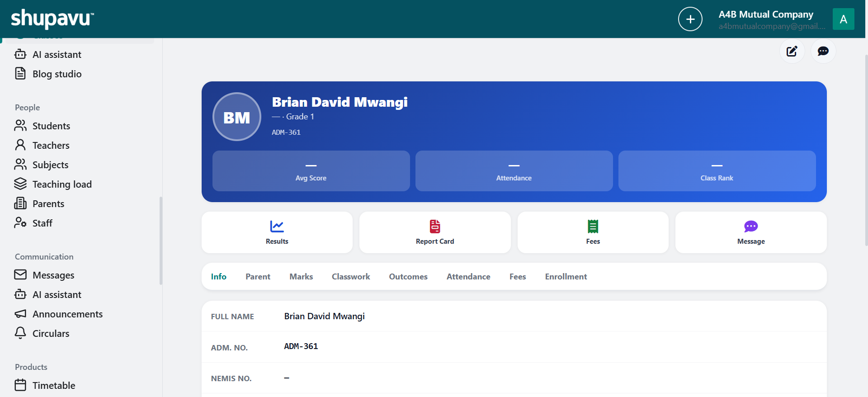
Task: Click the Attendance stat card in banner
Action: (x=514, y=171)
